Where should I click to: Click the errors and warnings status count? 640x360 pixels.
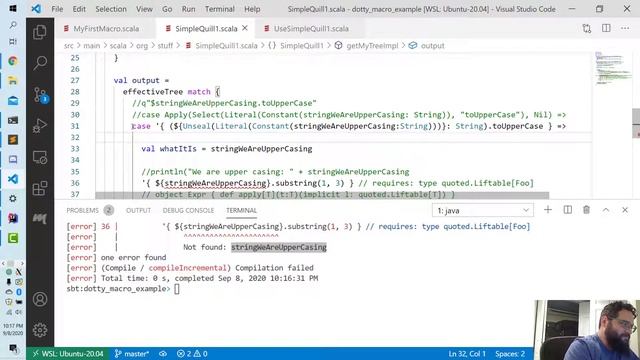(192, 353)
